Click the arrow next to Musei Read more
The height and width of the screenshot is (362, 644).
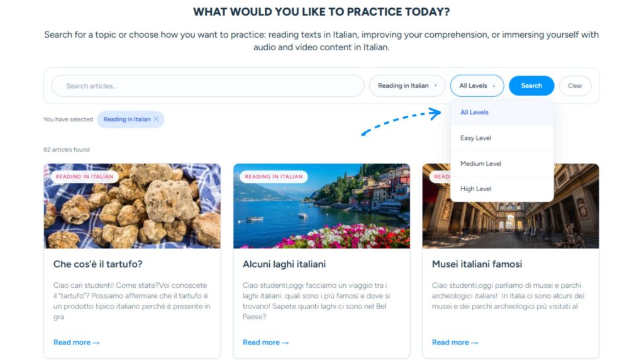tap(475, 343)
